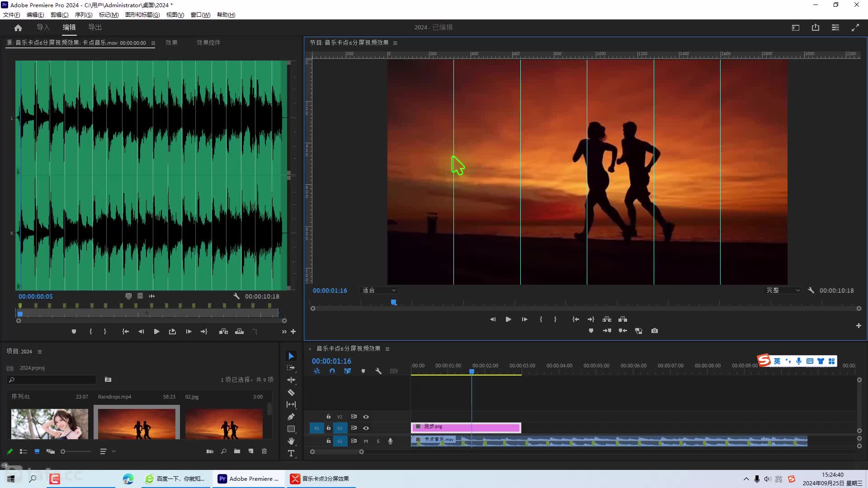The height and width of the screenshot is (488, 868).
Task: Open Program monitor settings wrench
Action: (x=811, y=290)
